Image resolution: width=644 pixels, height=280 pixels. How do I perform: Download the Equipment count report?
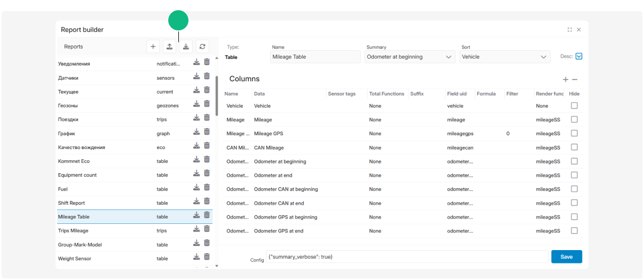(197, 173)
